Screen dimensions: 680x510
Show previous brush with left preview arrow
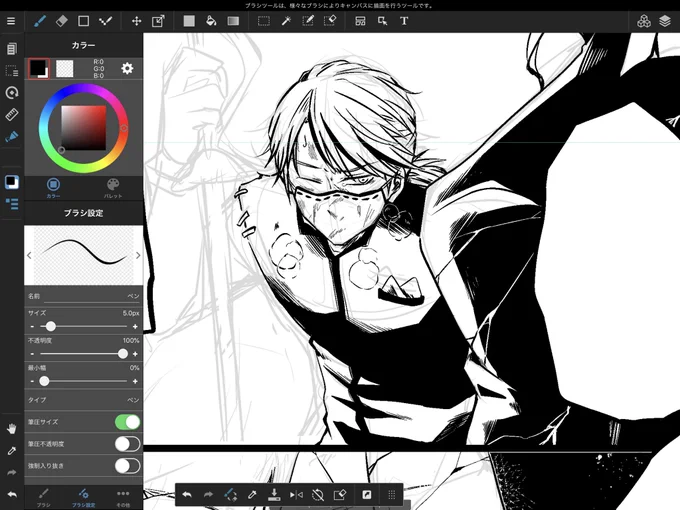(29, 255)
